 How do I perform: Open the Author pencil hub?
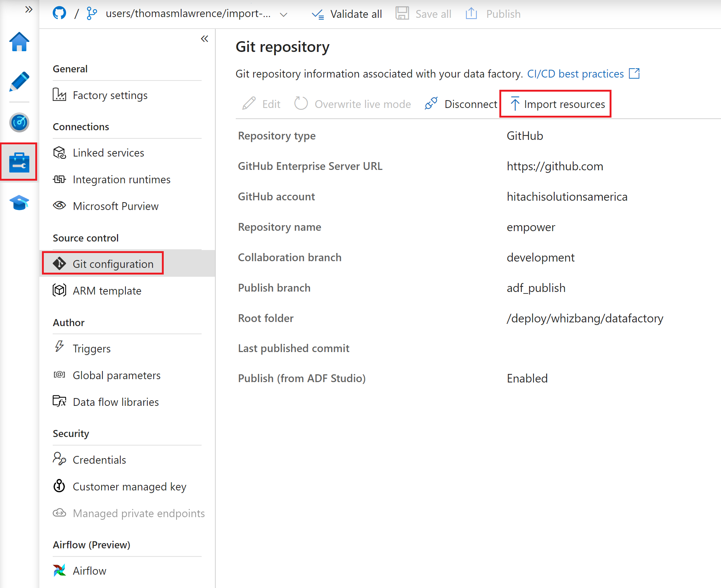point(19,82)
